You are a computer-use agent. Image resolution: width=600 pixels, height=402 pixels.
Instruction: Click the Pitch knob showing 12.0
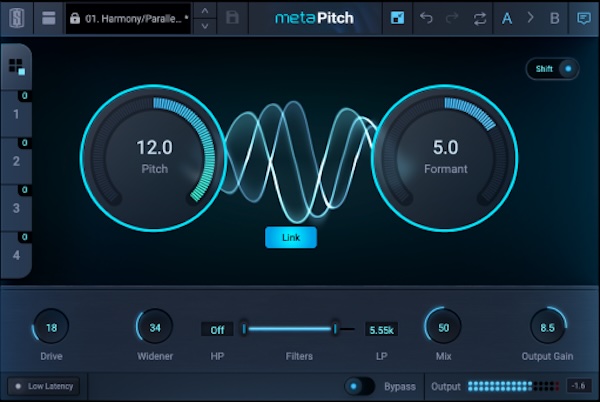[x=154, y=158]
